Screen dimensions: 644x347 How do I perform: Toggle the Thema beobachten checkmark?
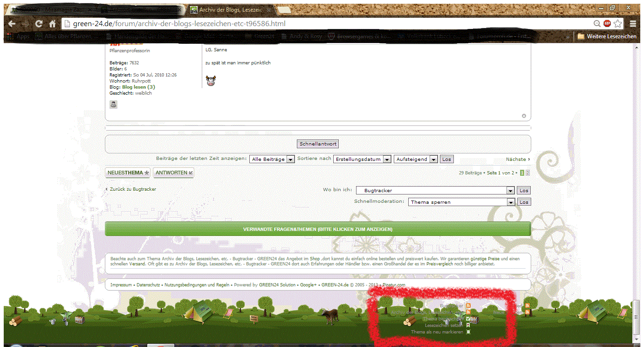(x=468, y=319)
